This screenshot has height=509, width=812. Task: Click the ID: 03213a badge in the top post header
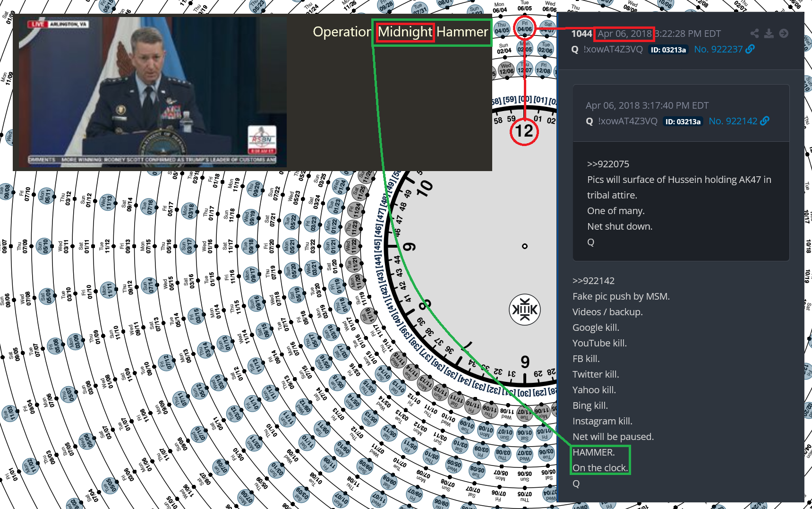pos(668,50)
